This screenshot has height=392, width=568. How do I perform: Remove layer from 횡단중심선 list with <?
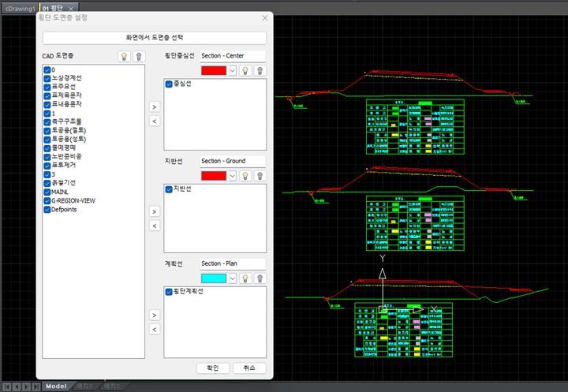pos(155,121)
